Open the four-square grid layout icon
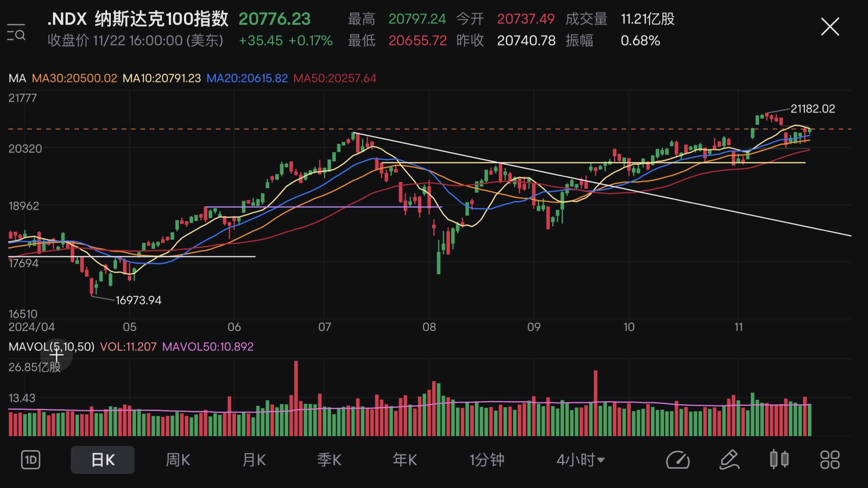868x488 pixels. [830, 460]
